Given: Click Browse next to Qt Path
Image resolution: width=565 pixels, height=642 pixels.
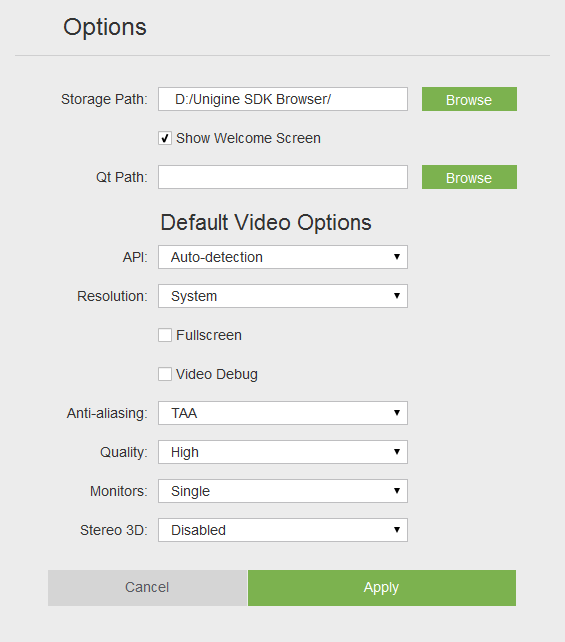Looking at the screenshot, I should [469, 177].
